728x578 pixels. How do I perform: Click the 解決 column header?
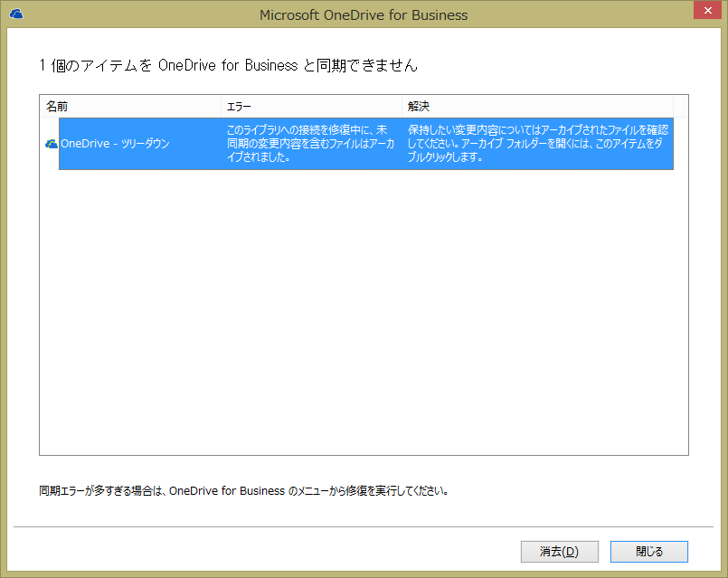click(x=538, y=107)
